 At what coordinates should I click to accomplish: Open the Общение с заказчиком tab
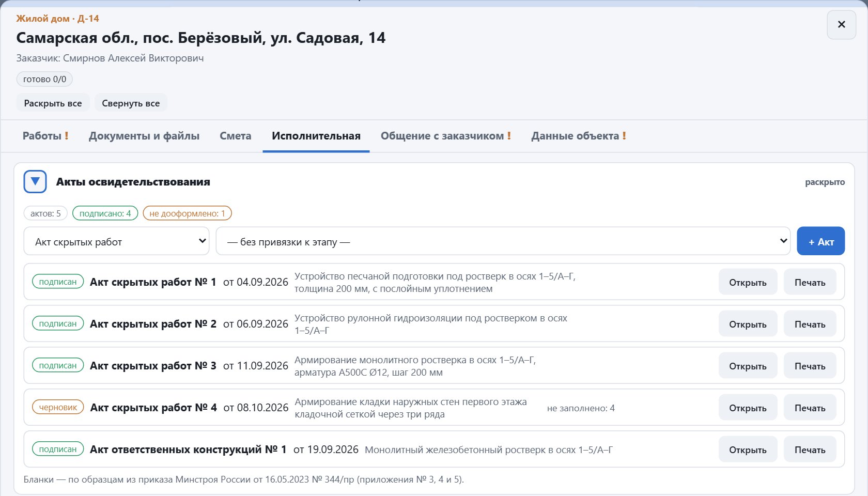(x=446, y=136)
